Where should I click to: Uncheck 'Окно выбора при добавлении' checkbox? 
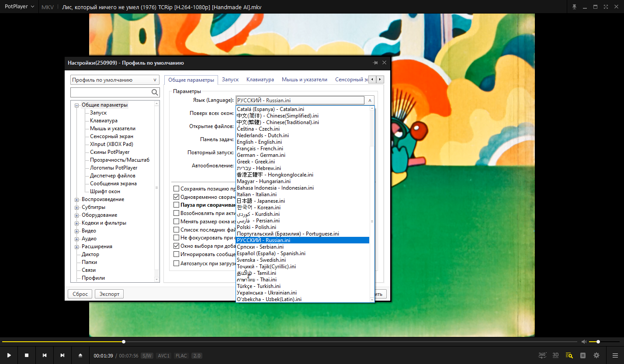177,246
